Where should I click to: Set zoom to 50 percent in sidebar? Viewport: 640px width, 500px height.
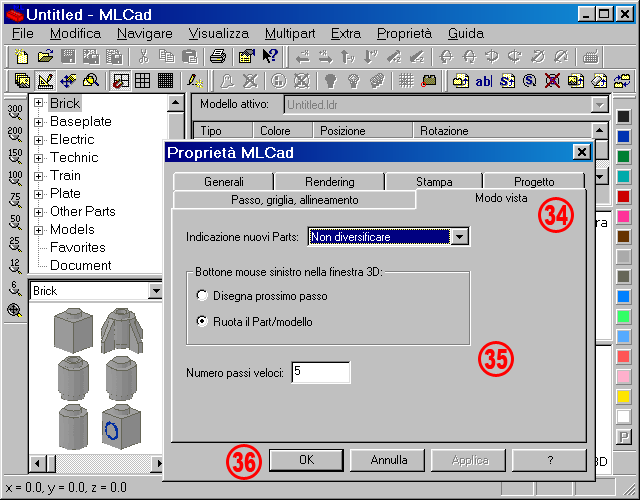pyautogui.click(x=15, y=222)
